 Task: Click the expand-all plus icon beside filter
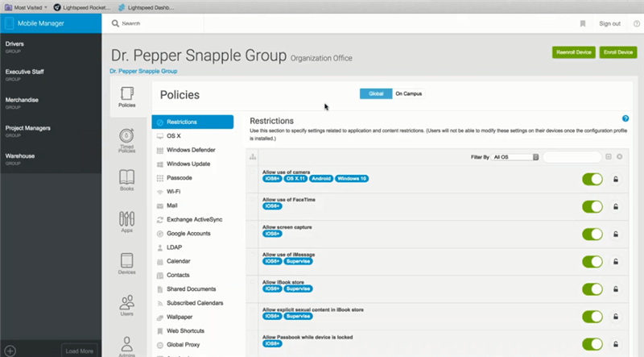[x=609, y=156]
